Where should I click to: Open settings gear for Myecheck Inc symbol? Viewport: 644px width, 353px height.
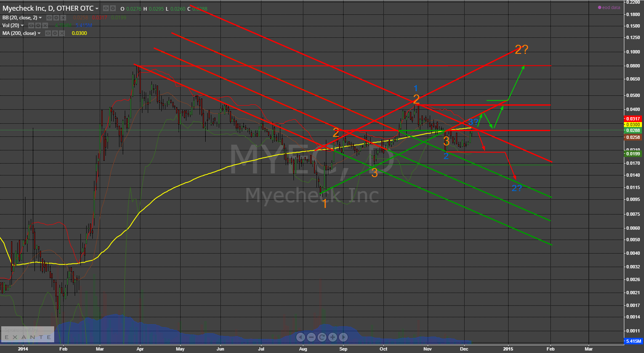click(x=113, y=8)
